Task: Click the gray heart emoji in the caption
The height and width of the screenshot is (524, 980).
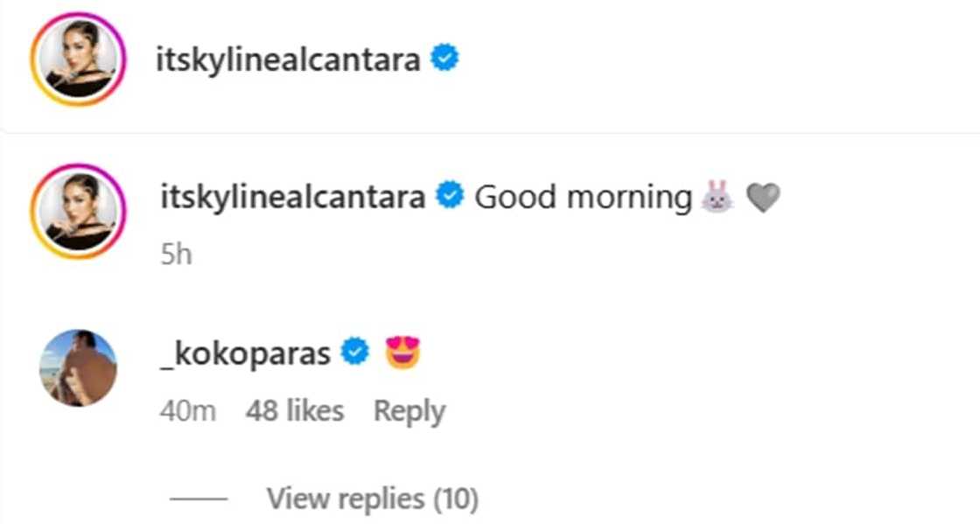Action: (762, 199)
